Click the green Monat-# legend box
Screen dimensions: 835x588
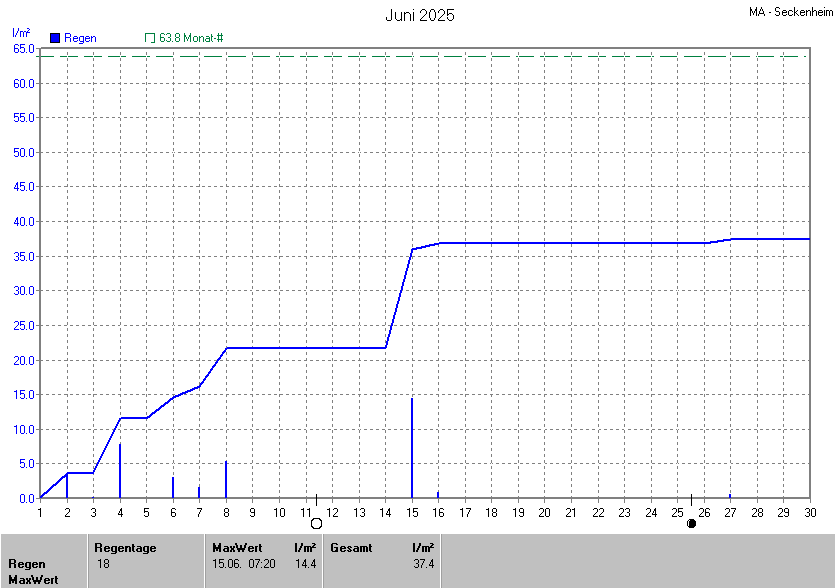click(x=150, y=38)
